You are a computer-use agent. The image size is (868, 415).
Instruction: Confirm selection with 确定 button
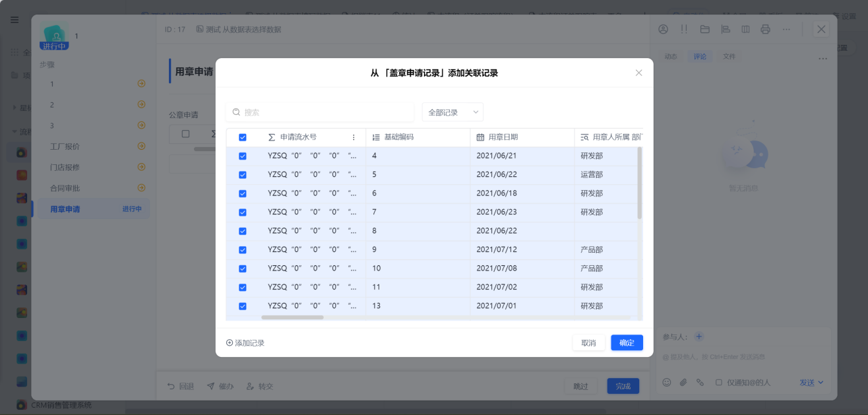(x=627, y=342)
